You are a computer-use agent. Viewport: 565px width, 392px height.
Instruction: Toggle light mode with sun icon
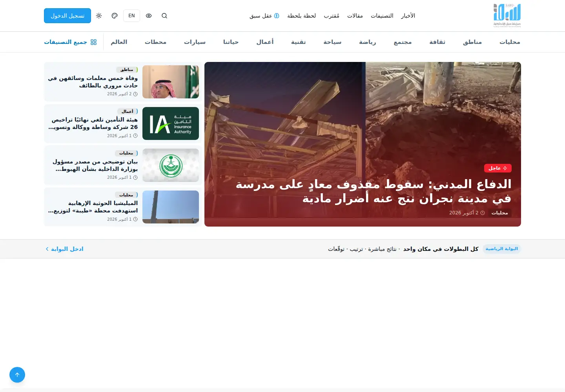click(x=99, y=16)
